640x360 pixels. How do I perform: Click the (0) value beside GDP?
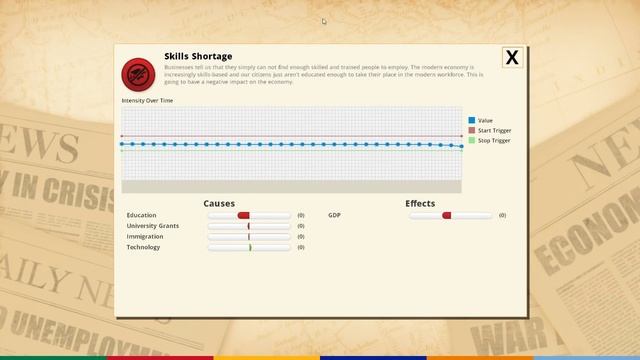pyautogui.click(x=502, y=215)
